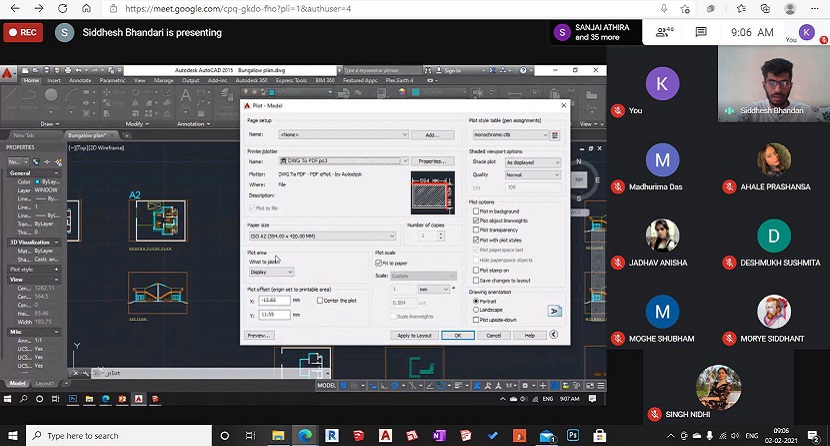Open the plot style table editor icon

click(x=555, y=134)
